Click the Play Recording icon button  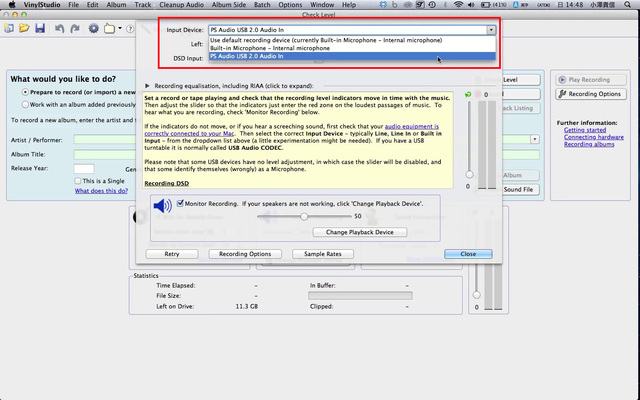click(562, 80)
